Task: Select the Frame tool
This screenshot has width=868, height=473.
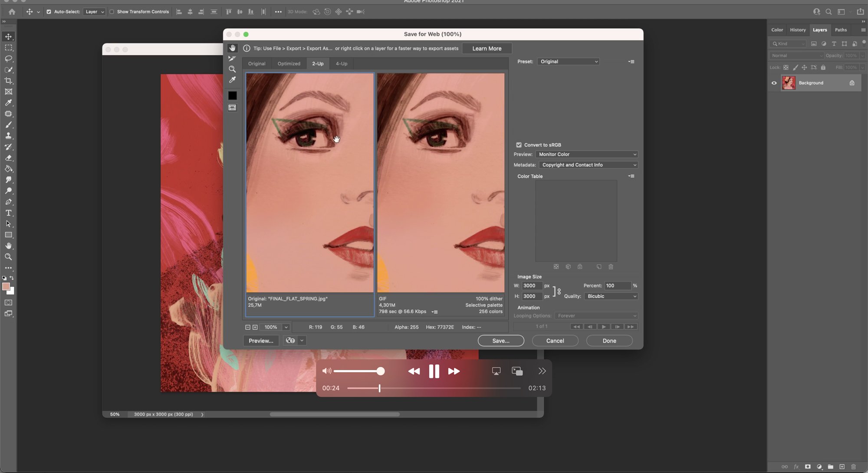Action: (x=8, y=92)
